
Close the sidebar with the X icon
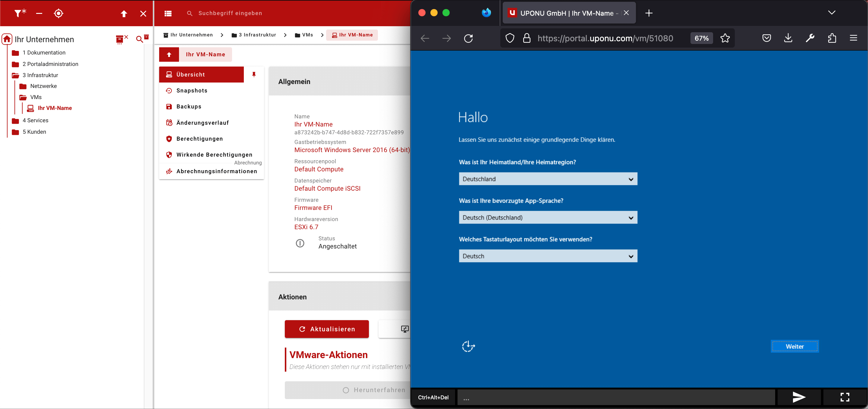tap(143, 14)
